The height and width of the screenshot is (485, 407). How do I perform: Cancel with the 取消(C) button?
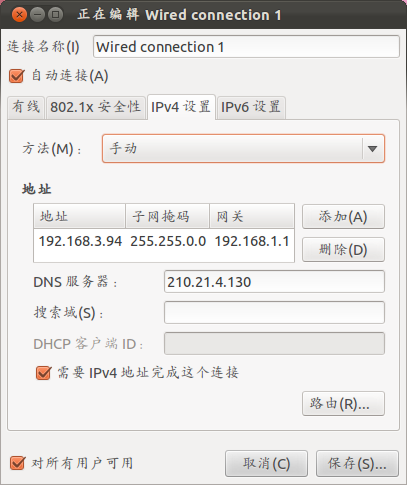point(266,463)
